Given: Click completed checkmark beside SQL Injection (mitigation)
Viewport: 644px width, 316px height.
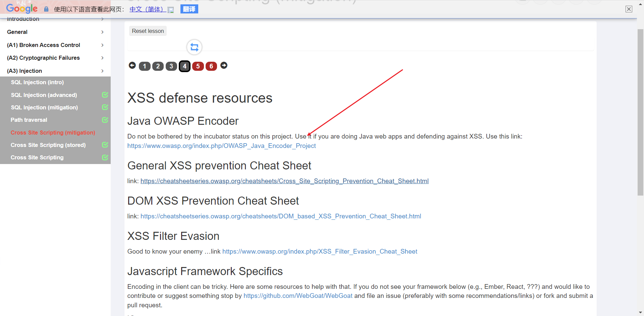Looking at the screenshot, I should coord(105,107).
